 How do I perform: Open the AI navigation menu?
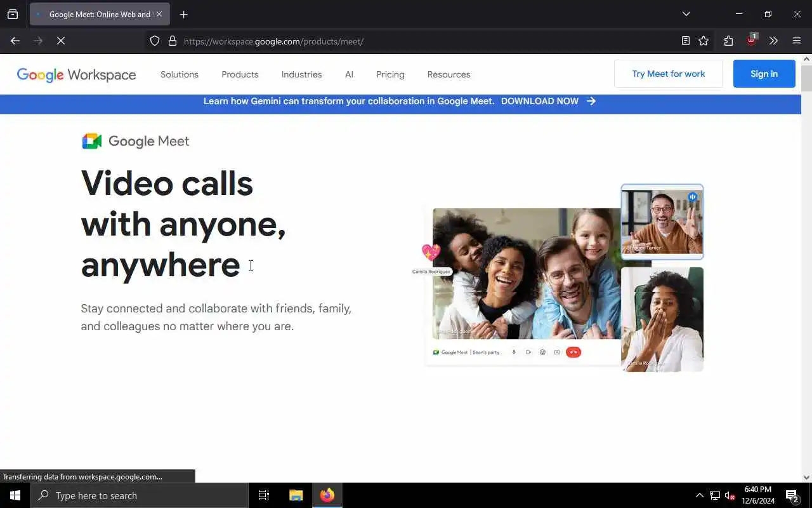(x=349, y=74)
